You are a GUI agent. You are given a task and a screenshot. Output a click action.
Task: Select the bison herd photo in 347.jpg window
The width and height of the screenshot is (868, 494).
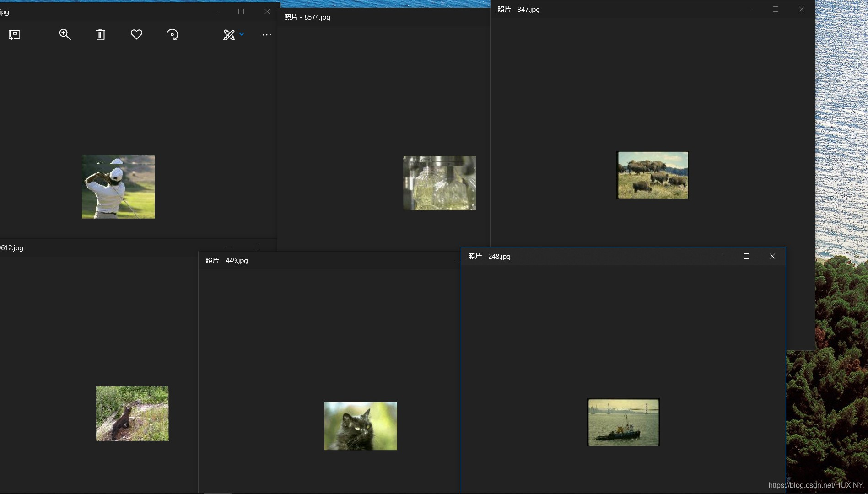[x=652, y=175]
